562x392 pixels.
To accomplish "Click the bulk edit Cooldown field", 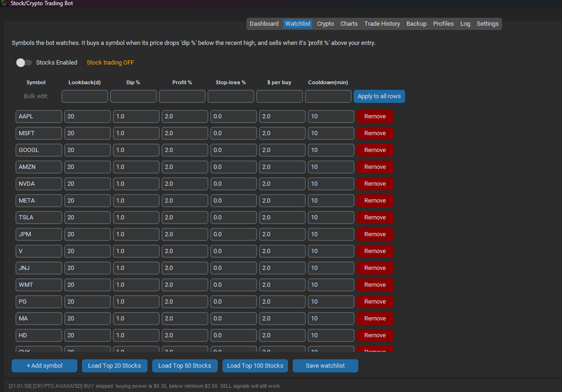I will tap(328, 96).
